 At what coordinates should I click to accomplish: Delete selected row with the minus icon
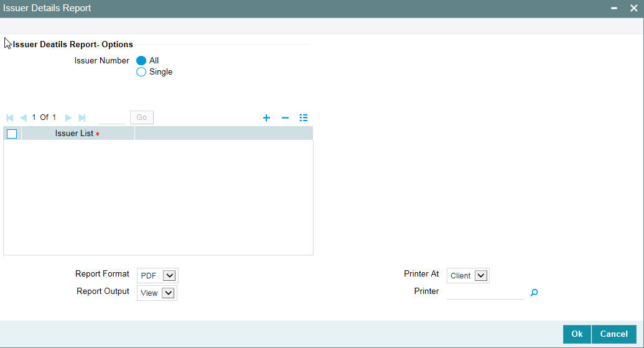285,118
